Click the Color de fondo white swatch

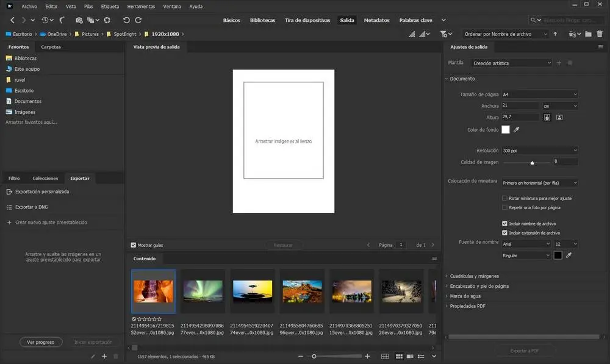(505, 129)
